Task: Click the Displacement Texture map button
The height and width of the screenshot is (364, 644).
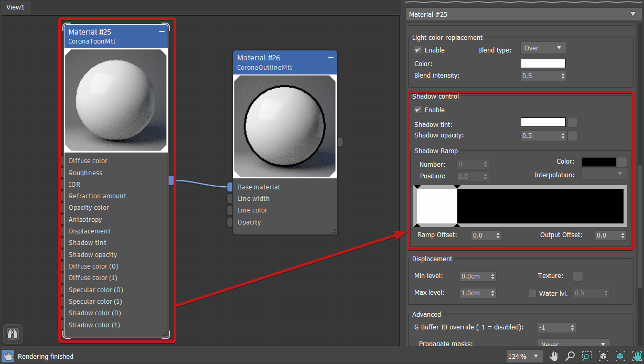Action: 577,276
